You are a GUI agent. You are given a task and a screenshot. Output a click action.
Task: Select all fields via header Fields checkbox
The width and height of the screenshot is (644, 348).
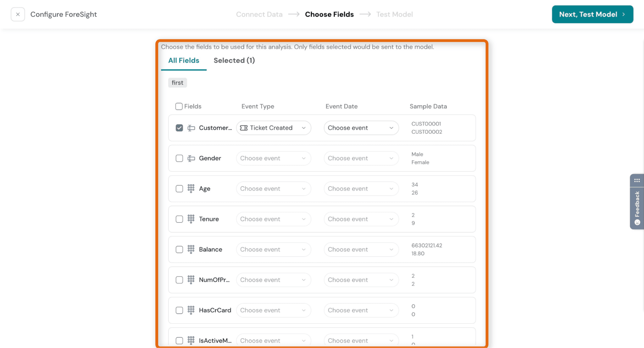click(179, 106)
